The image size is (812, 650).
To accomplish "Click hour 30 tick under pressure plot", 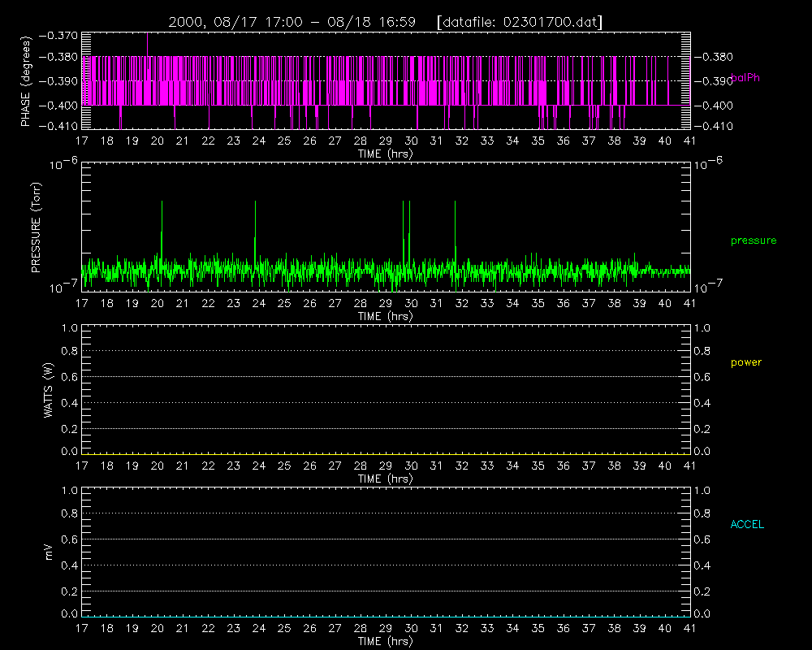I will [411, 303].
